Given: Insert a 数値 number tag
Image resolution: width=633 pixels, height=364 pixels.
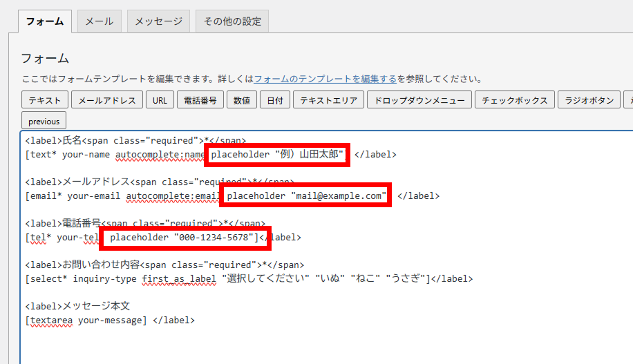Looking at the screenshot, I should 242,100.
